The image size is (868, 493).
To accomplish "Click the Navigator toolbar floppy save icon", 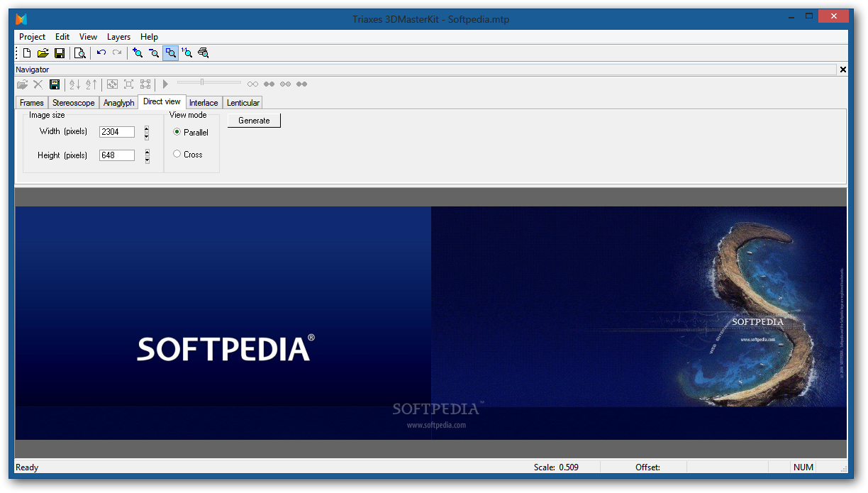I will click(x=55, y=84).
